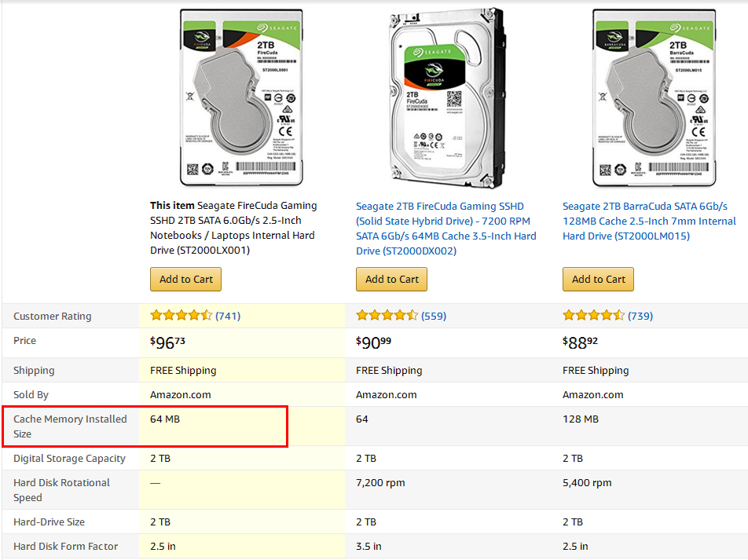Click the 'Digital Storage Capacity' row label
This screenshot has height=560, width=748.
70,459
